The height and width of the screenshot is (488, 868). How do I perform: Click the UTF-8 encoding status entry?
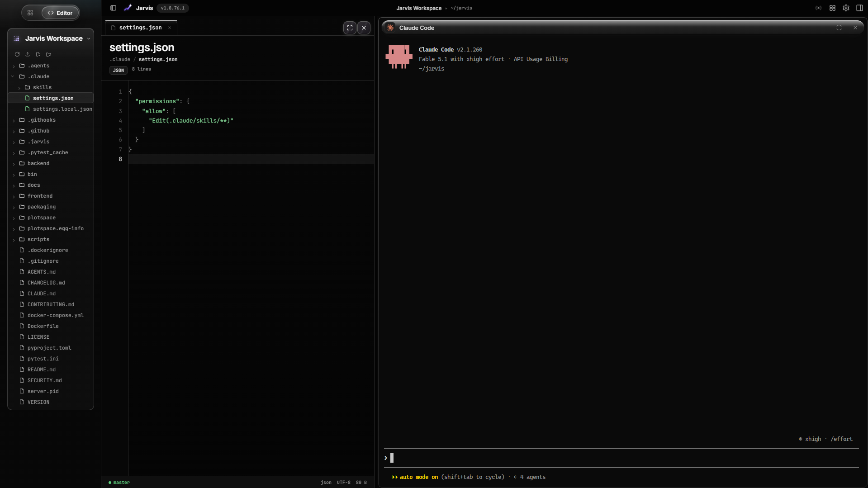coord(344,483)
